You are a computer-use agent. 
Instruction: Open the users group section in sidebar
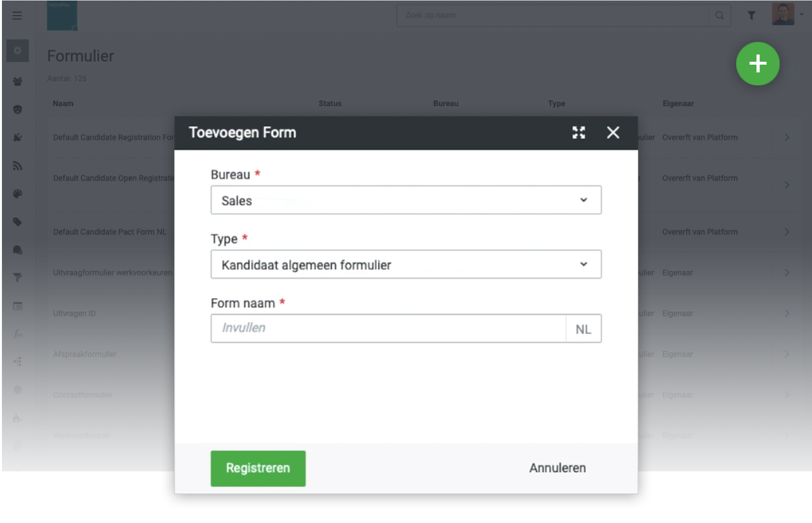coord(17,81)
